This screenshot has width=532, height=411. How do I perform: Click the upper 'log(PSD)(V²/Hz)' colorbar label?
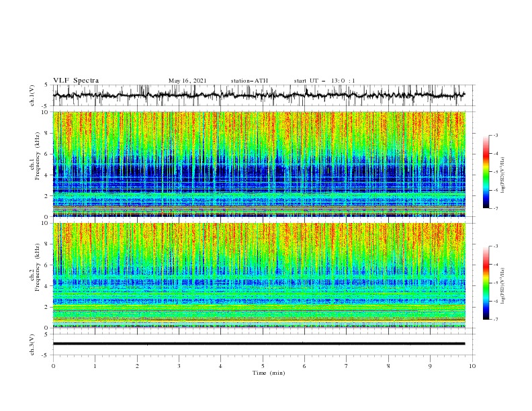[503, 175]
